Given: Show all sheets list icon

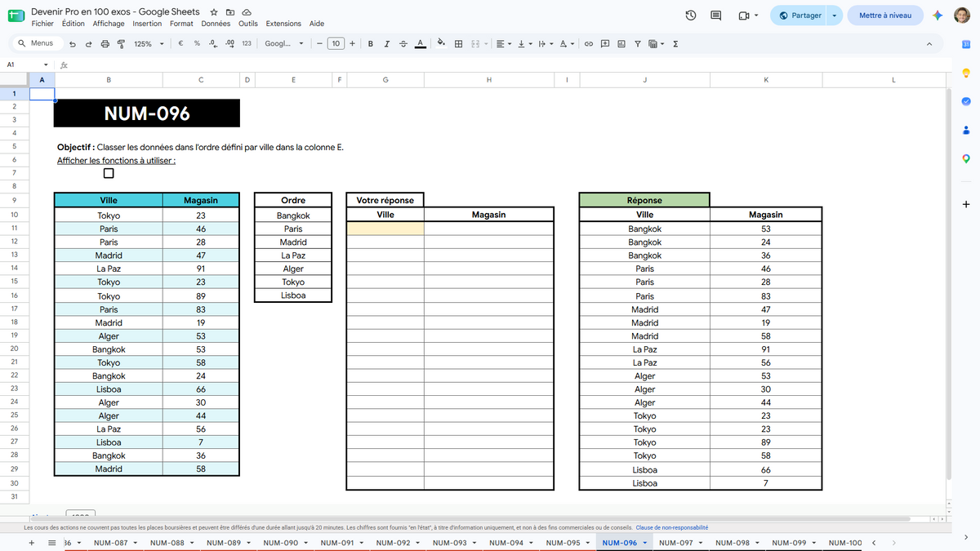Looking at the screenshot, I should 52,543.
